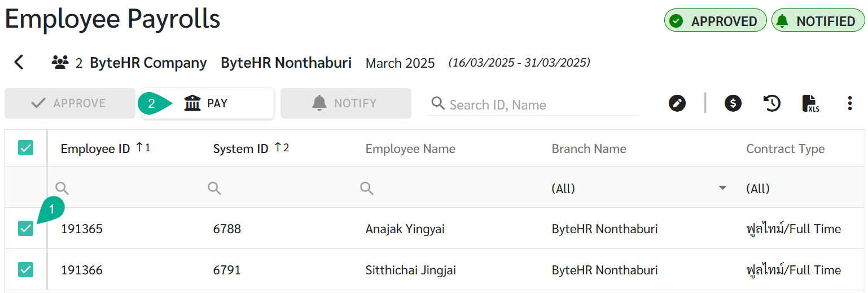Uncheck the Sitthichai Jingjai row checkbox
Image resolution: width=868 pixels, height=293 pixels.
[x=26, y=270]
